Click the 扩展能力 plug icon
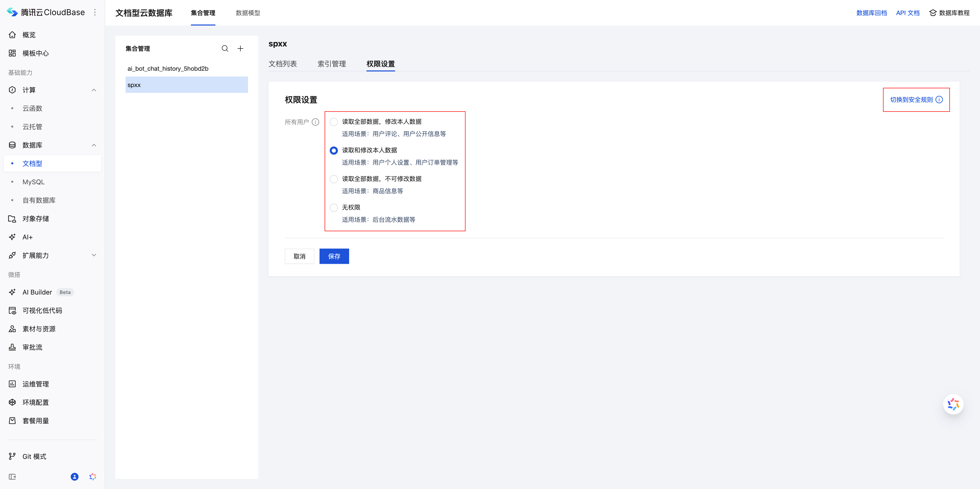Screen dimensions: 980x489 [12, 255]
